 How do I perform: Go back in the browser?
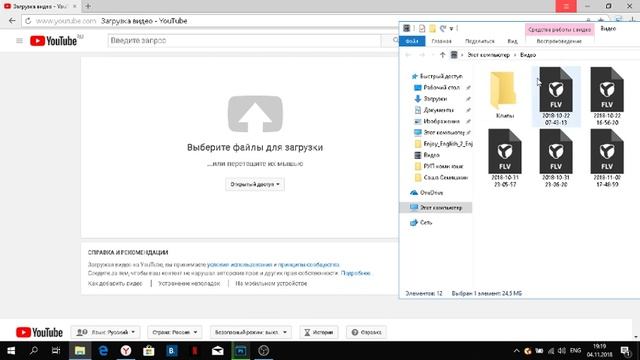12,21
